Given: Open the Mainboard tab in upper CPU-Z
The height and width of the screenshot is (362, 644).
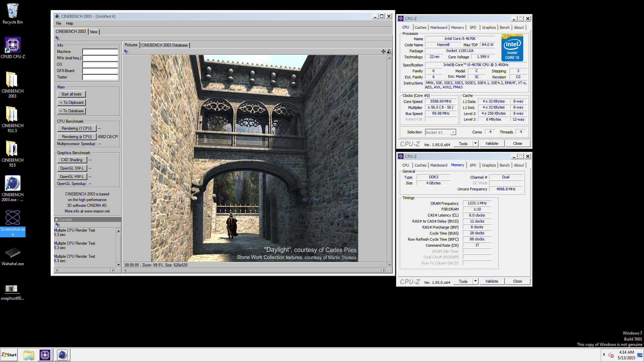Looking at the screenshot, I should pyautogui.click(x=439, y=27).
